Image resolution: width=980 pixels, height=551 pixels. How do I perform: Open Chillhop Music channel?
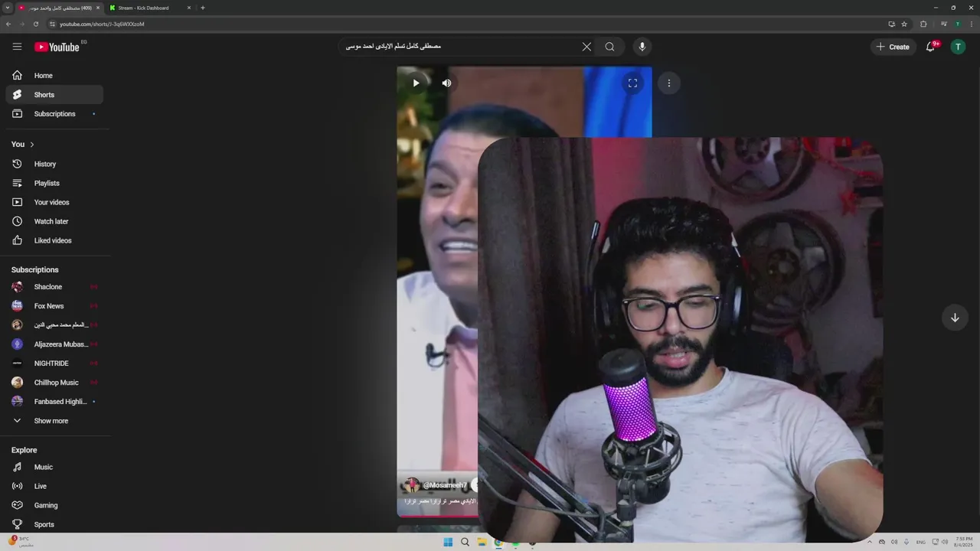(x=54, y=383)
